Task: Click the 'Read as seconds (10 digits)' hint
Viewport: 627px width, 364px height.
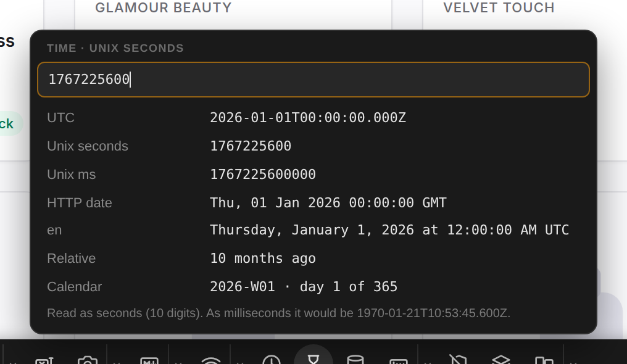Action: point(279,313)
